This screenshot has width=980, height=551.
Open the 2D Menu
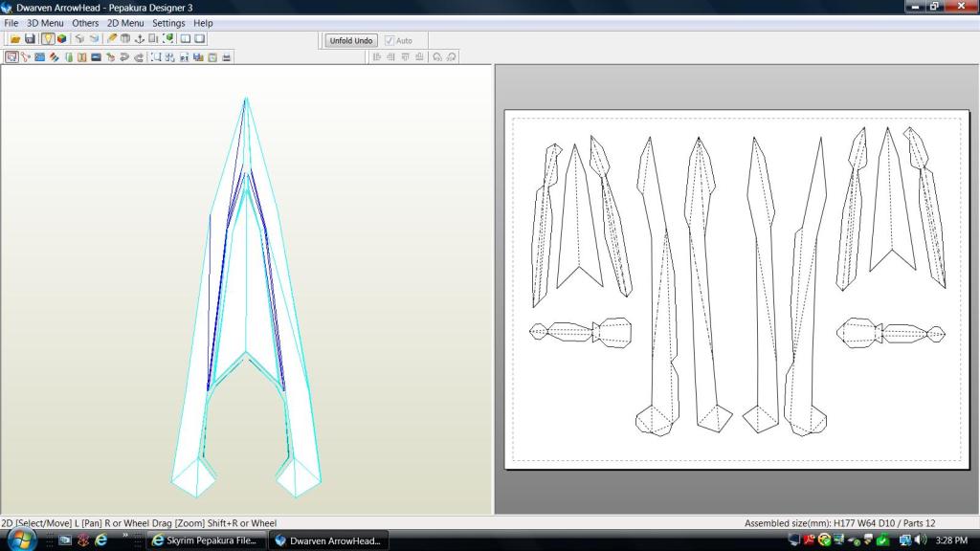coord(125,23)
